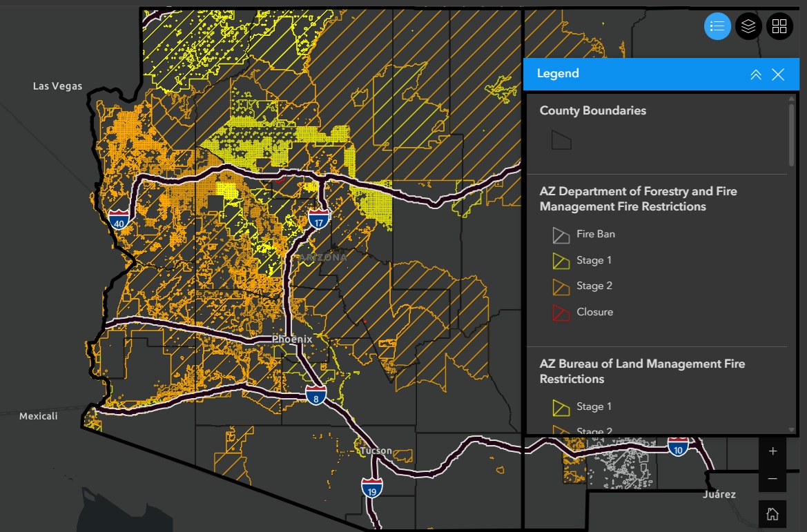Open the Legend list widget button
The width and height of the screenshot is (807, 532).
pyautogui.click(x=717, y=26)
